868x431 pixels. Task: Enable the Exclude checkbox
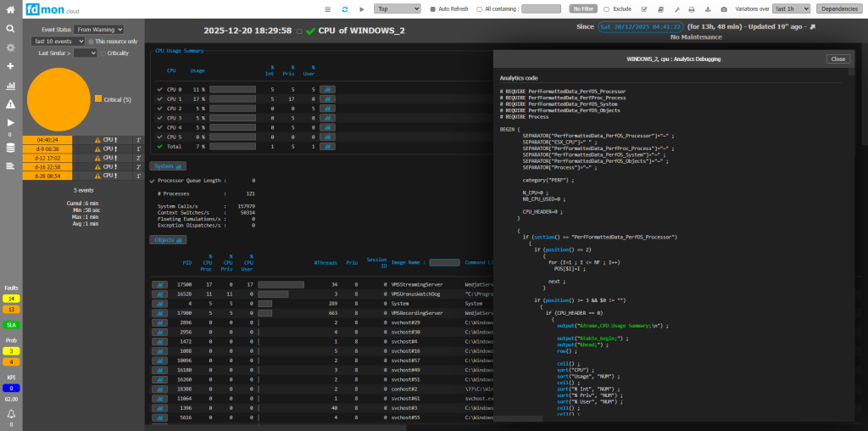[605, 8]
